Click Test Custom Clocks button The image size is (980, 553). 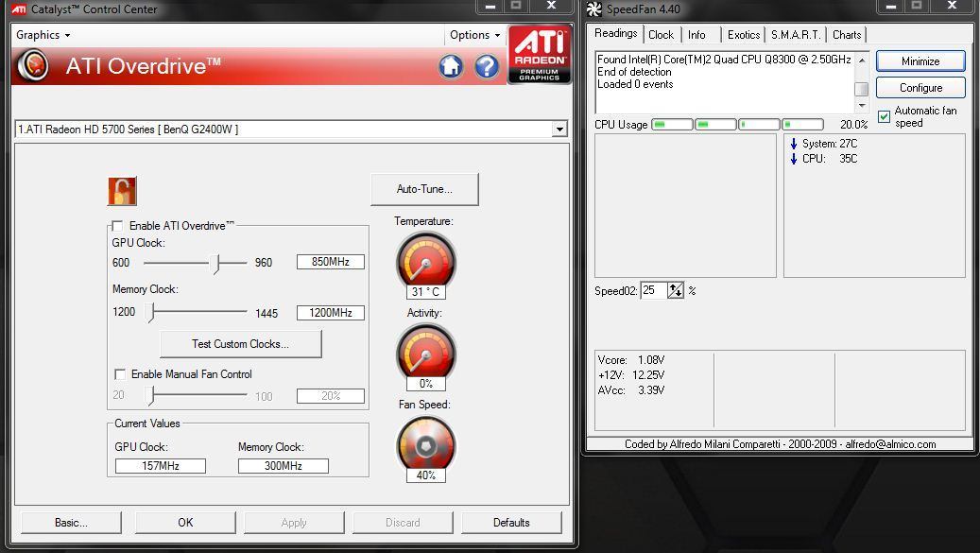[241, 344]
